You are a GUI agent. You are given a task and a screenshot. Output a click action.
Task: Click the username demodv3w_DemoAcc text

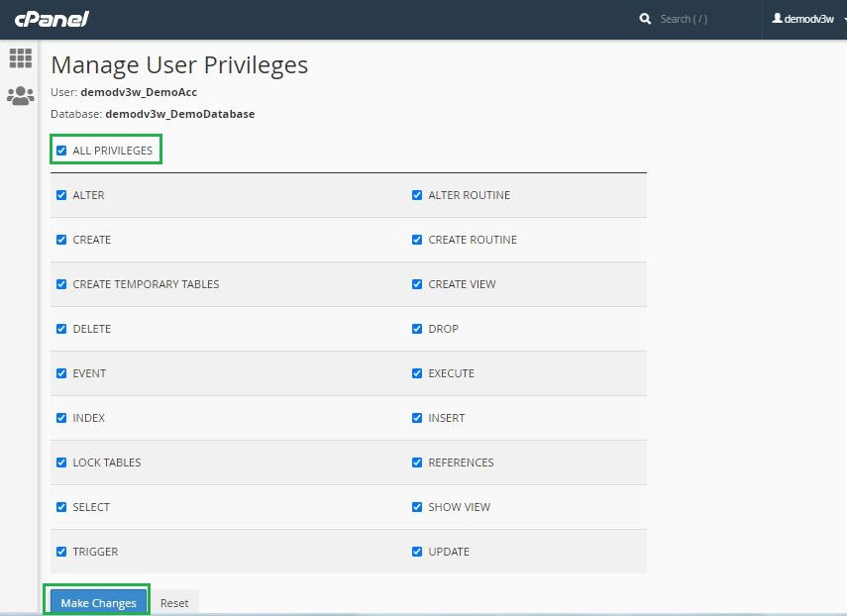click(139, 92)
